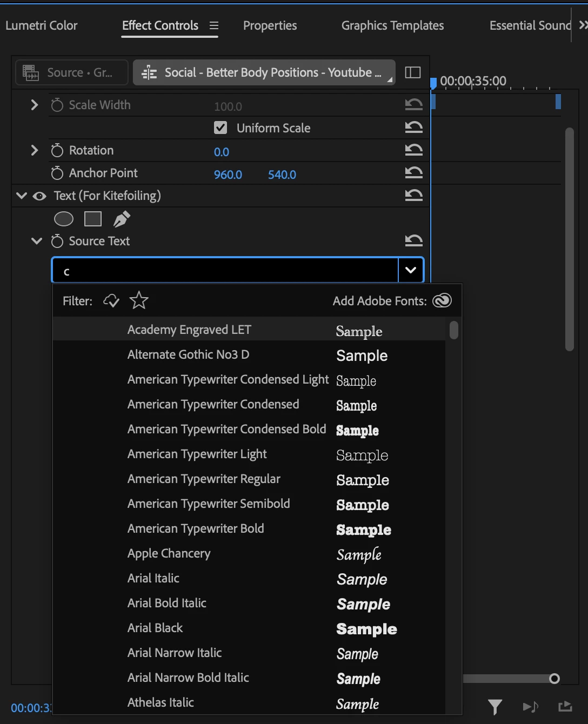Viewport: 588px width, 724px height.
Task: Filter fonts by Adobe Fonts cloud icon
Action: [111, 301]
